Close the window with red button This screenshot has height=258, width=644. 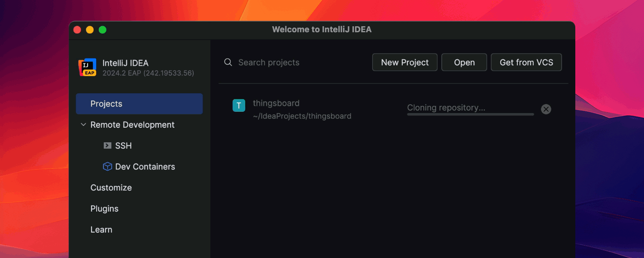(77, 30)
